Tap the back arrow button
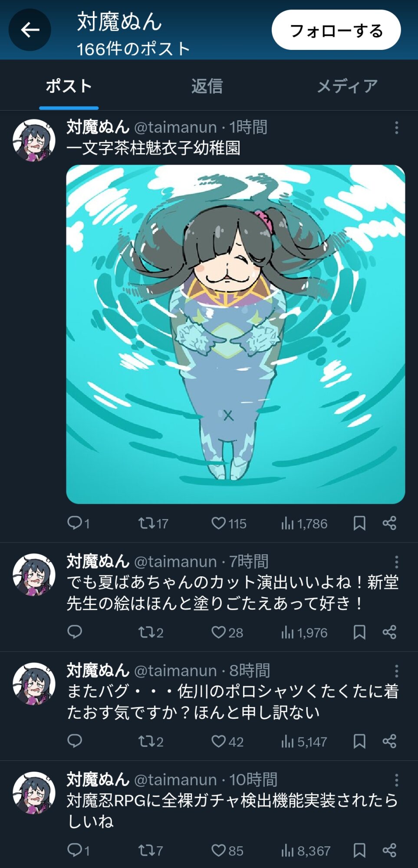The width and height of the screenshot is (418, 868). pos(30,30)
